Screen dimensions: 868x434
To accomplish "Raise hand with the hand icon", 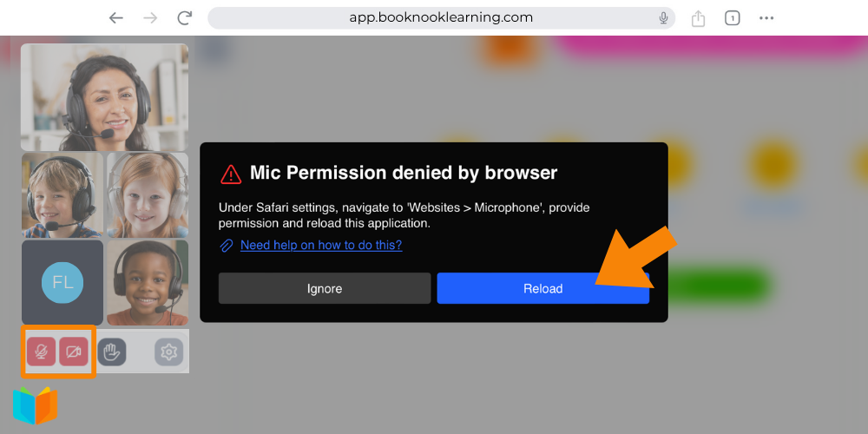I will pyautogui.click(x=112, y=352).
